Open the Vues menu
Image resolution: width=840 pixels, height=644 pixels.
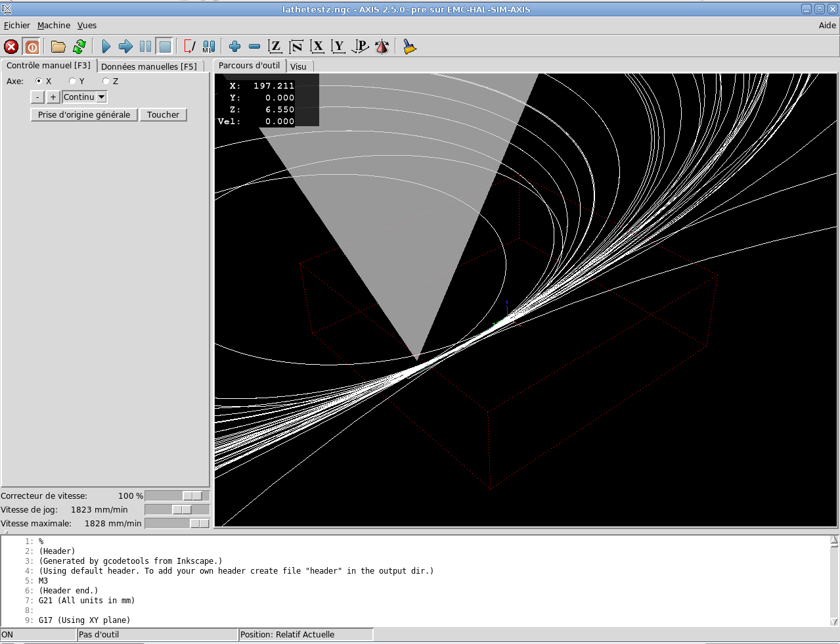coord(87,26)
